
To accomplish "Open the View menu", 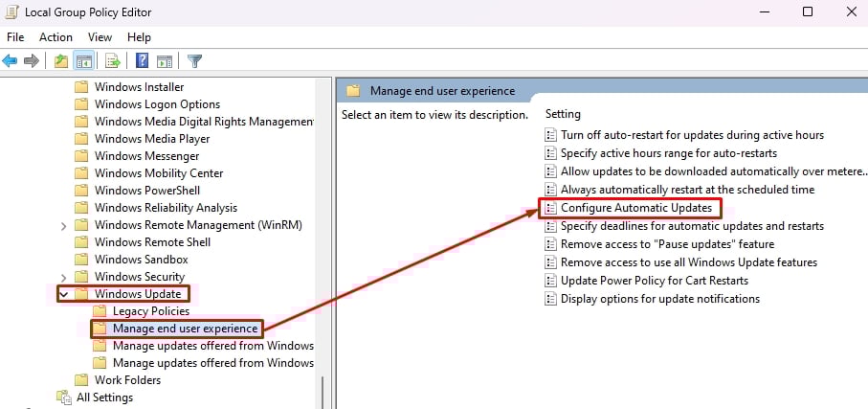I will 100,37.
